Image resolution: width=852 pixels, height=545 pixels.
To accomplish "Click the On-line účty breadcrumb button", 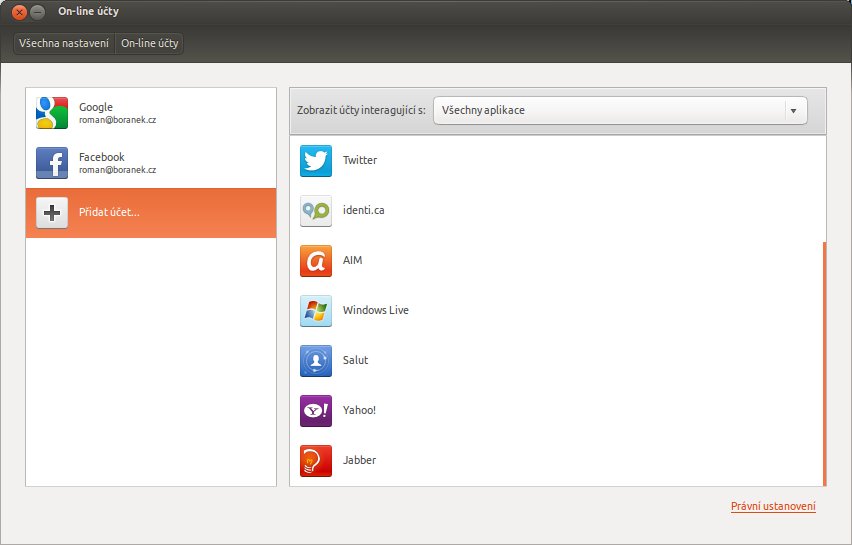I will (149, 43).
